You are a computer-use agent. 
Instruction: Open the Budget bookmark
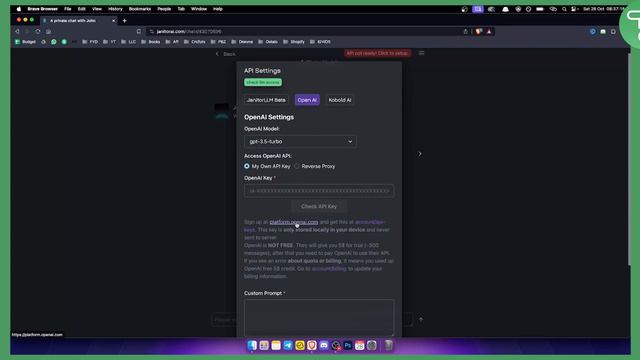tap(25, 42)
